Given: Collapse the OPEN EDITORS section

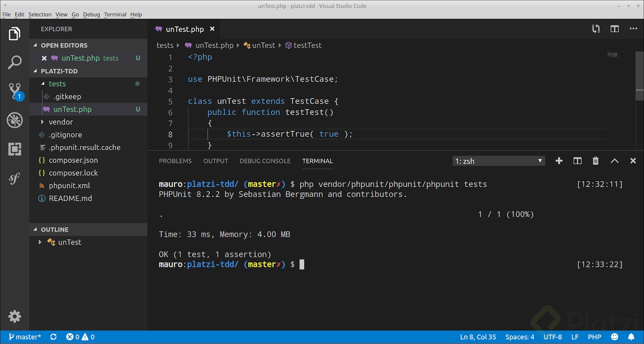Looking at the screenshot, I should pos(88,45).
